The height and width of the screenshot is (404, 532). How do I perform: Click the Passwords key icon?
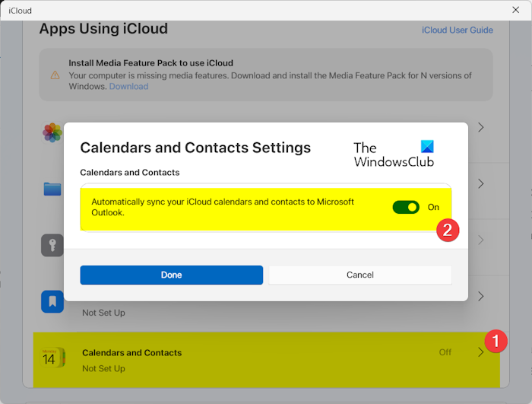[x=52, y=245]
